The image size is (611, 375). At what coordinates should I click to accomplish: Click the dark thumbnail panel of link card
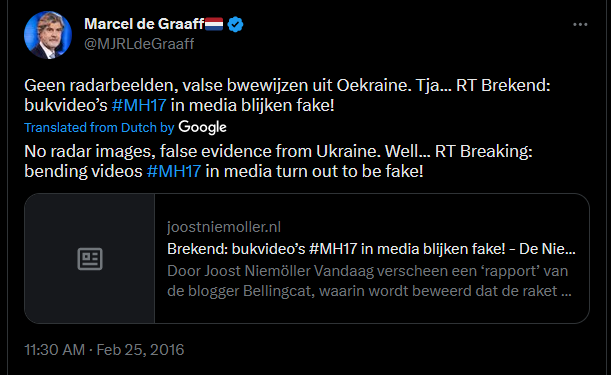click(90, 258)
